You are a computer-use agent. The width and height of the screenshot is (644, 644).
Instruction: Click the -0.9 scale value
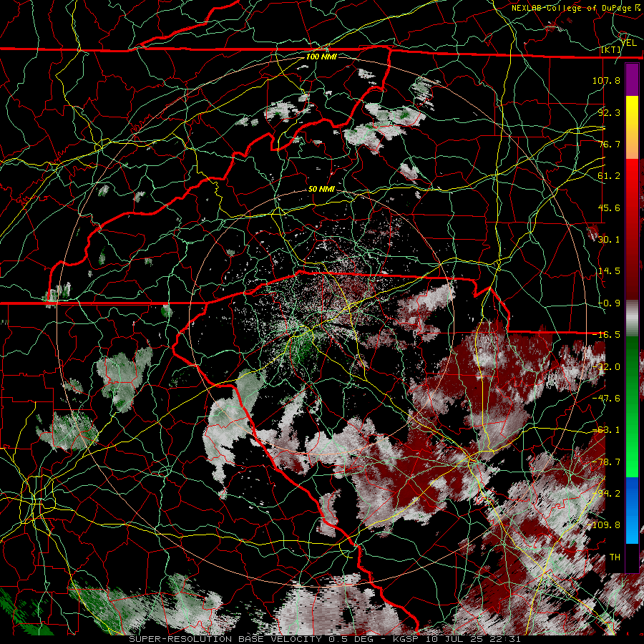609,303
